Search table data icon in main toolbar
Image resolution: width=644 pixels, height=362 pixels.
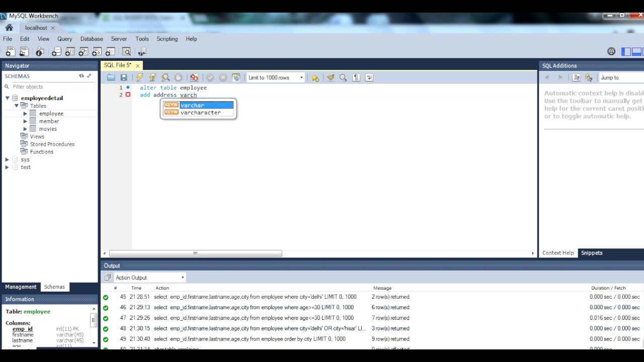[126, 51]
